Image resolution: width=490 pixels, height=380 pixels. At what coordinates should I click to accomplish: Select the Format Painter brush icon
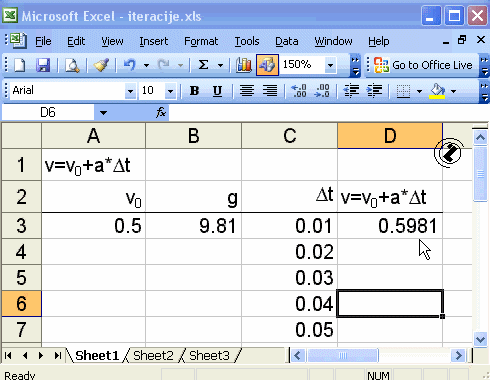pos(101,65)
